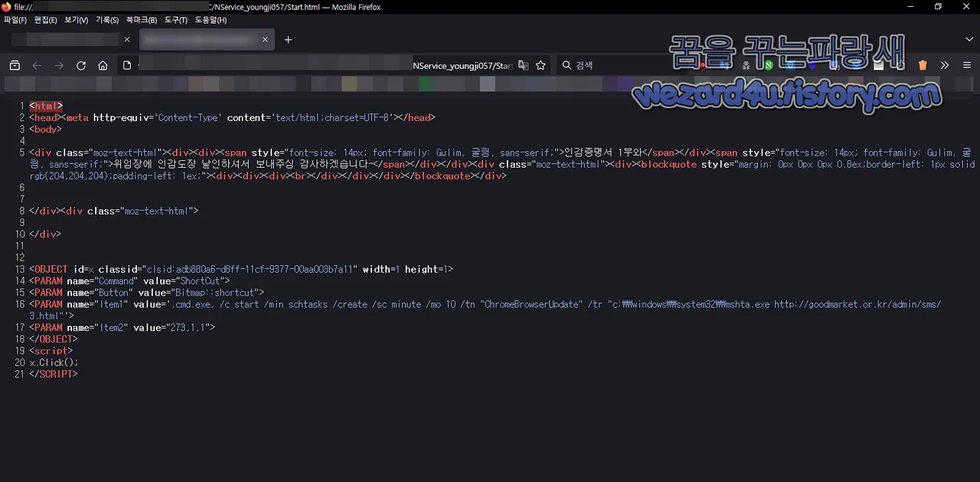Open the 도구(T) menu
Viewport: 980px width, 482px height.
[x=176, y=20]
